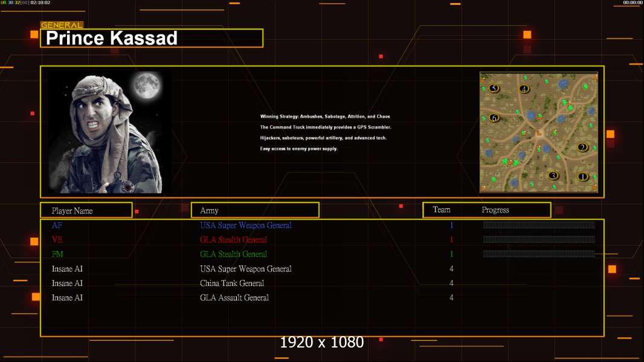Click the Progress column header label
Screen dimensions: 644x362
point(495,210)
